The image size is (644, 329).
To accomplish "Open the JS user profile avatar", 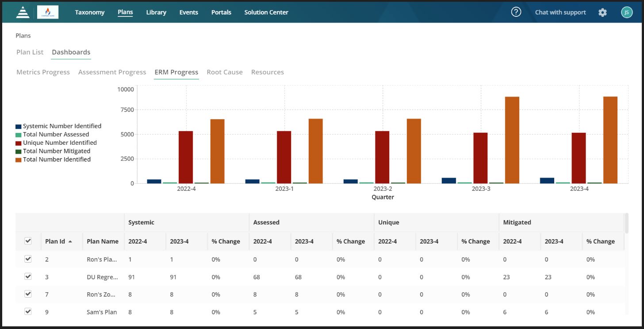I will point(627,12).
